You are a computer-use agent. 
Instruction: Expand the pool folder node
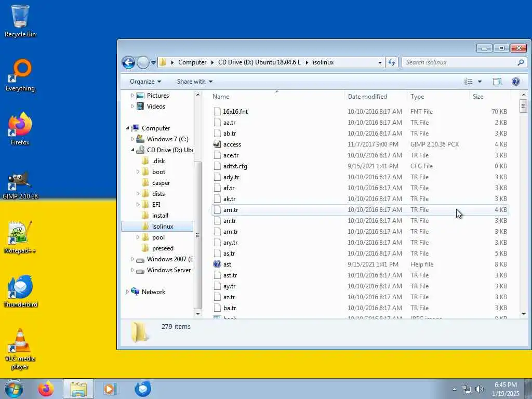click(138, 237)
